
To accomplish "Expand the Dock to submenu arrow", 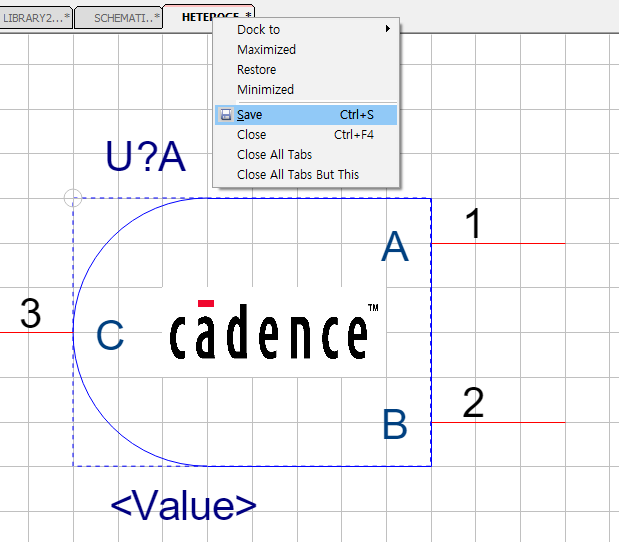I will tap(388, 29).
